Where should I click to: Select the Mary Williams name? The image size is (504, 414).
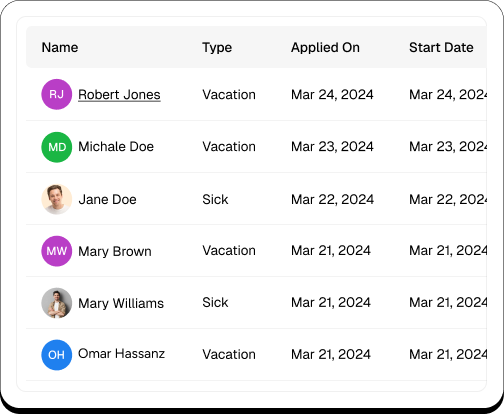(121, 303)
